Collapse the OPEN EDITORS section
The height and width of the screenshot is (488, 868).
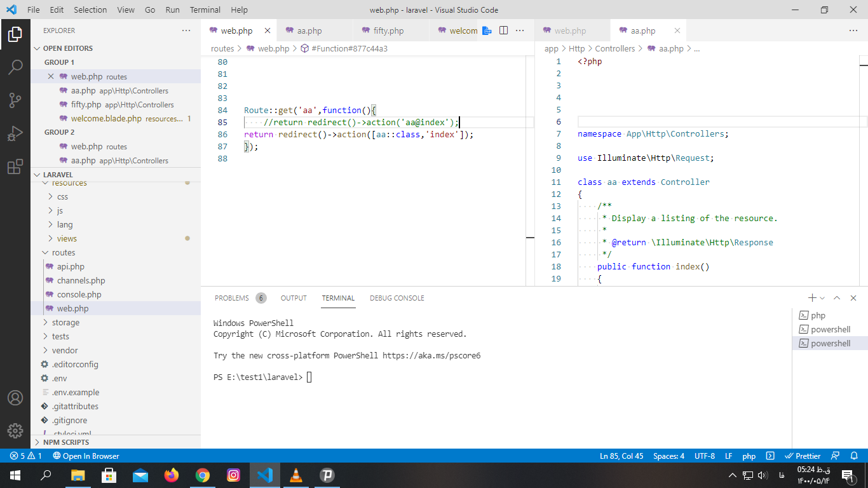[x=67, y=48]
